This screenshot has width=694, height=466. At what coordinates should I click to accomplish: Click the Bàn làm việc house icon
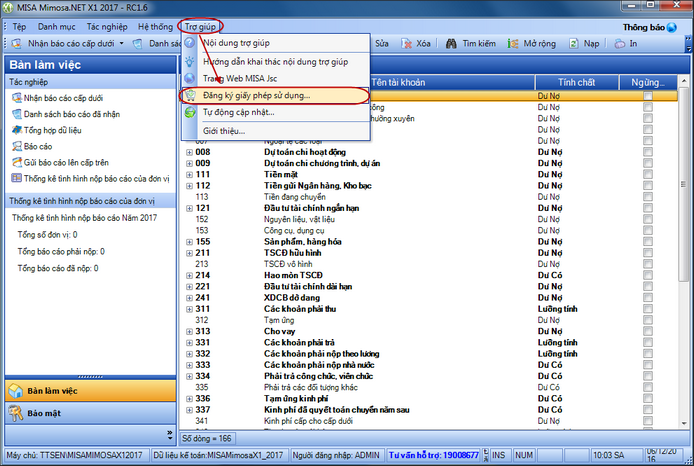tap(16, 391)
